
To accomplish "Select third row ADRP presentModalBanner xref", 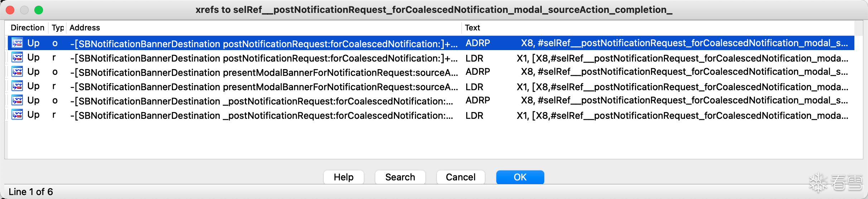I will click(264, 72).
